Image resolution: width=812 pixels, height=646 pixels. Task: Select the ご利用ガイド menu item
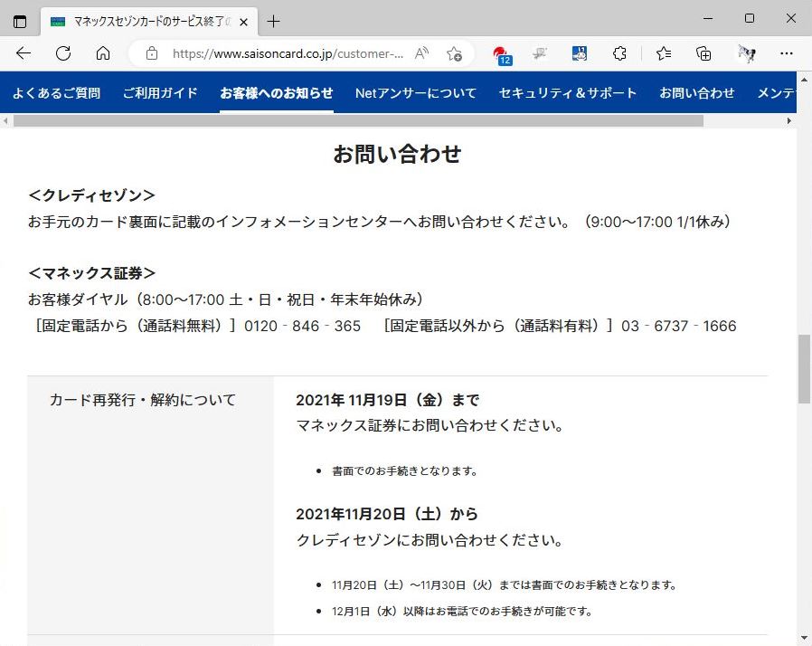coord(160,93)
